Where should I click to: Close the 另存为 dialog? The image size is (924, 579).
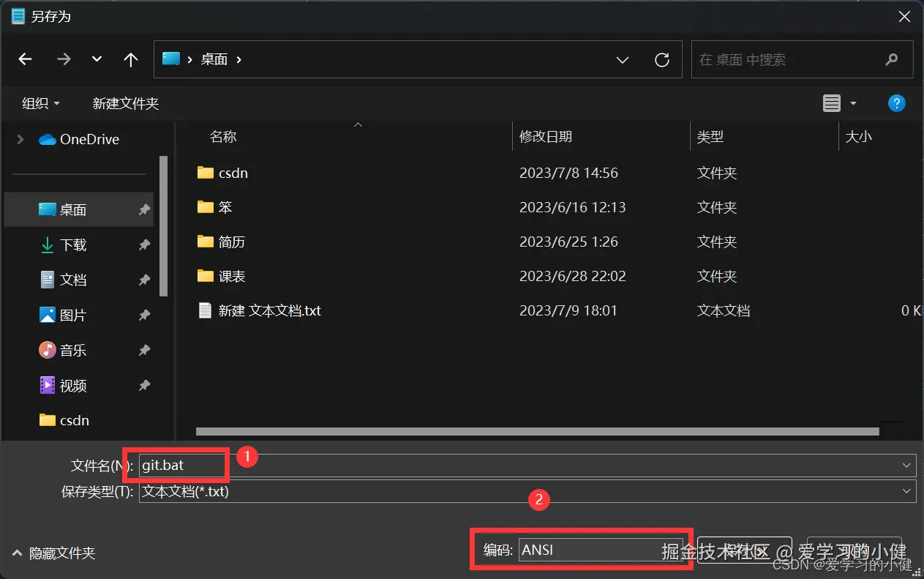point(904,15)
